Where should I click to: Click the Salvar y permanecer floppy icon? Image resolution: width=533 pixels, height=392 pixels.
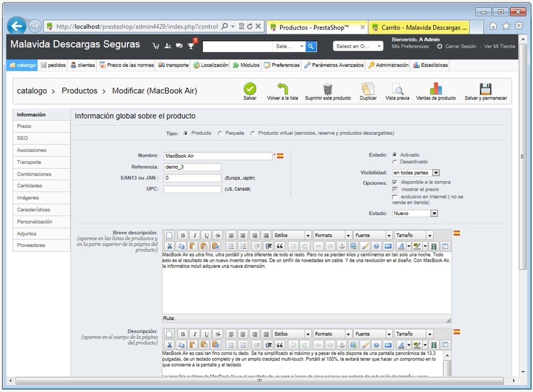click(486, 89)
